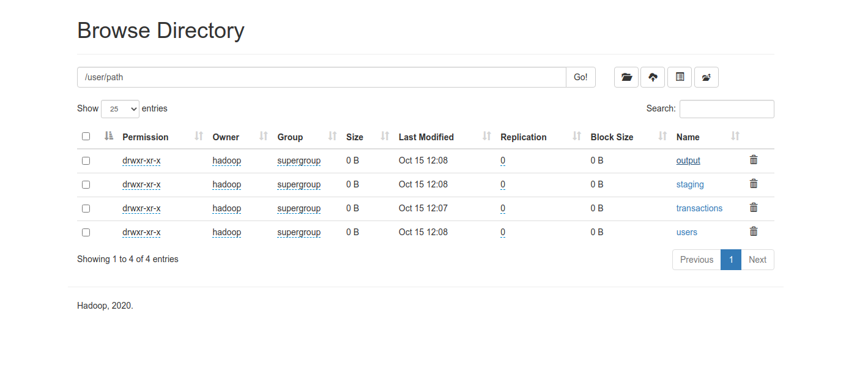This screenshot has height=373, width=868.
Task: Go to parent directory icon button
Action: (707, 77)
